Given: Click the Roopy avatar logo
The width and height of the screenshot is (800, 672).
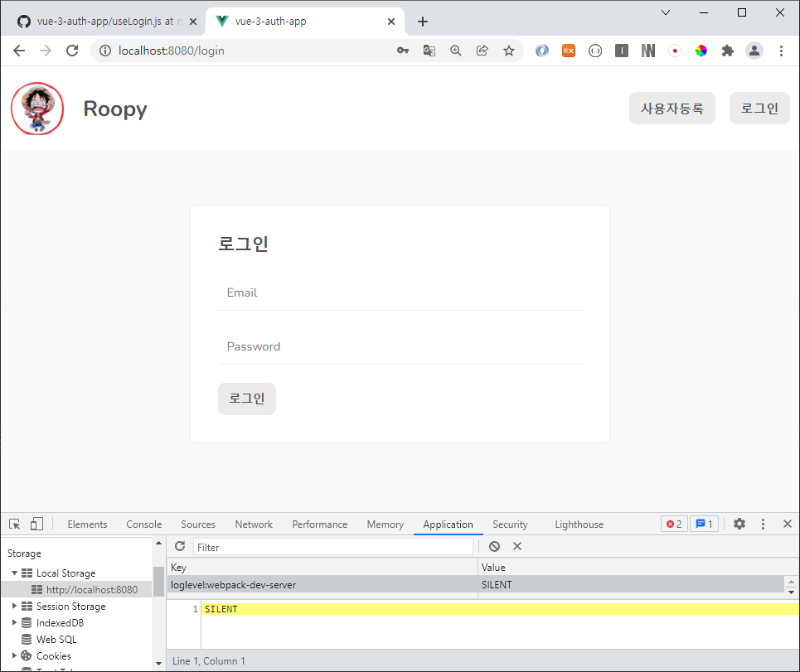Looking at the screenshot, I should coord(37,109).
